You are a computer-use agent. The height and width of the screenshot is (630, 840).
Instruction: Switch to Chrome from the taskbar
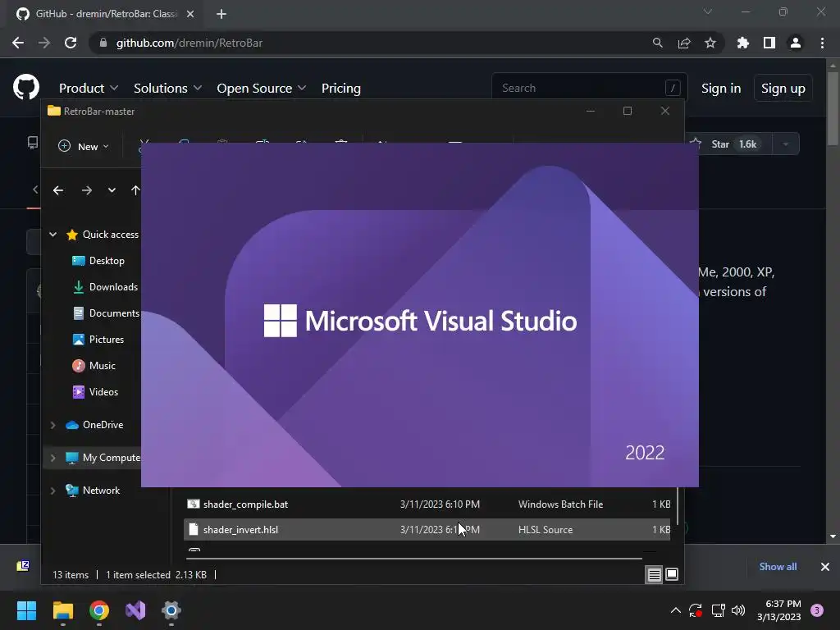pyautogui.click(x=99, y=610)
